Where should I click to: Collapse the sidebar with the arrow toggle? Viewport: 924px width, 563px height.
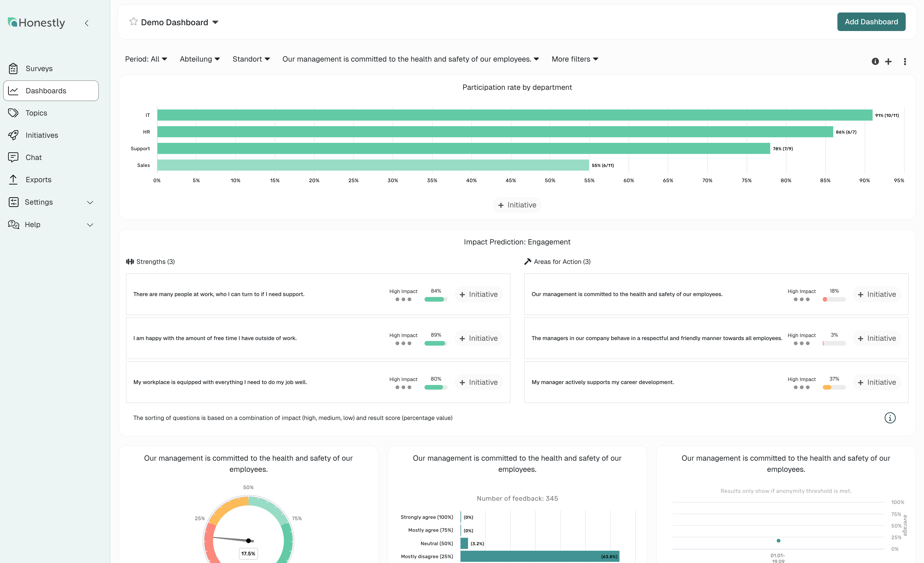(87, 23)
